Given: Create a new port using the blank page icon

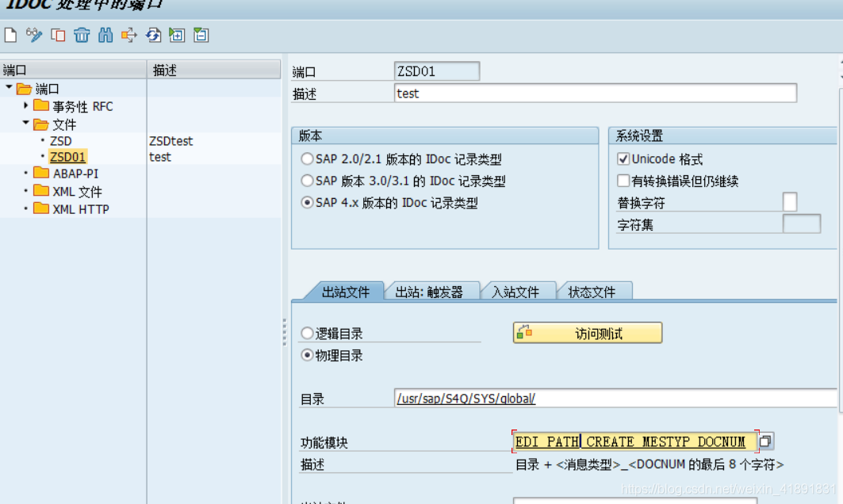Looking at the screenshot, I should pos(9,35).
